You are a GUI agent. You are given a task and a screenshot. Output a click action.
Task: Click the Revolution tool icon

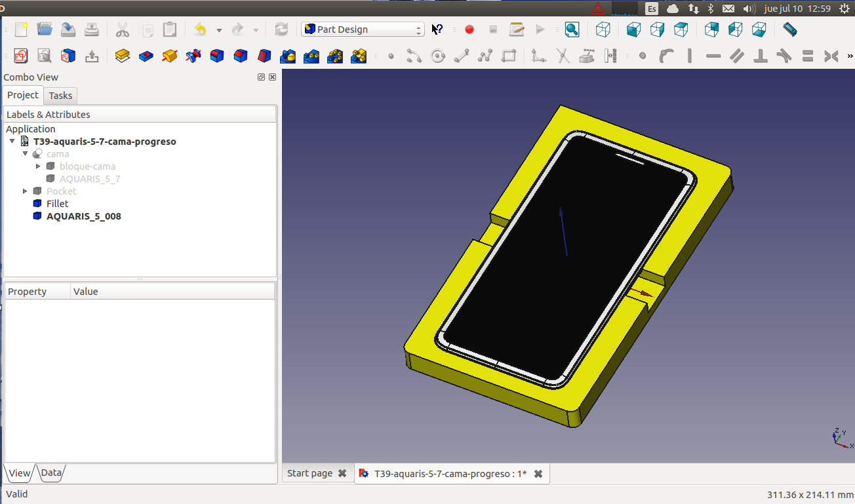pos(170,56)
